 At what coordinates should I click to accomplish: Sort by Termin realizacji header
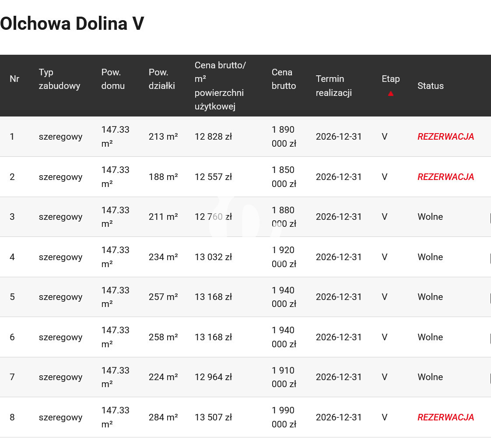333,85
